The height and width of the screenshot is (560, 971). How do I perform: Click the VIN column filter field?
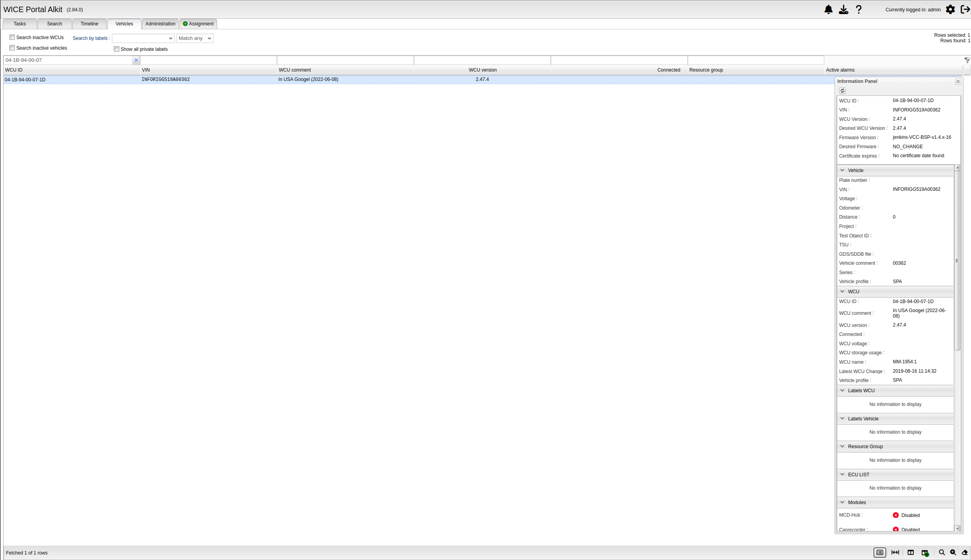point(208,60)
